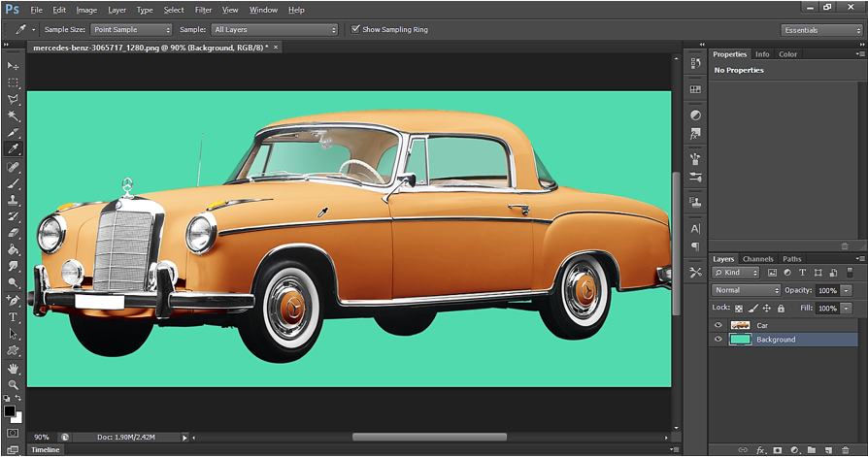Screen dimensions: 868x457
Task: Select the Eyedropper tool in the toolbox
Action: click(13, 148)
